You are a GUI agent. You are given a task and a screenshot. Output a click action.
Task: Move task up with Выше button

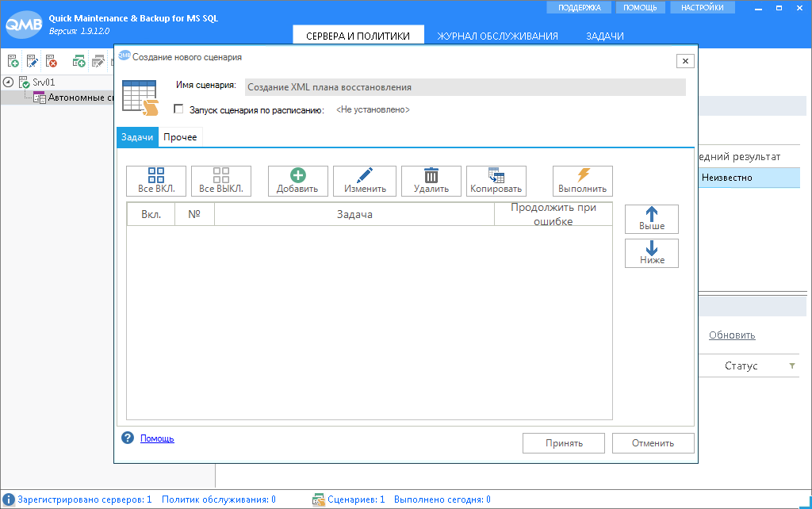(652, 219)
